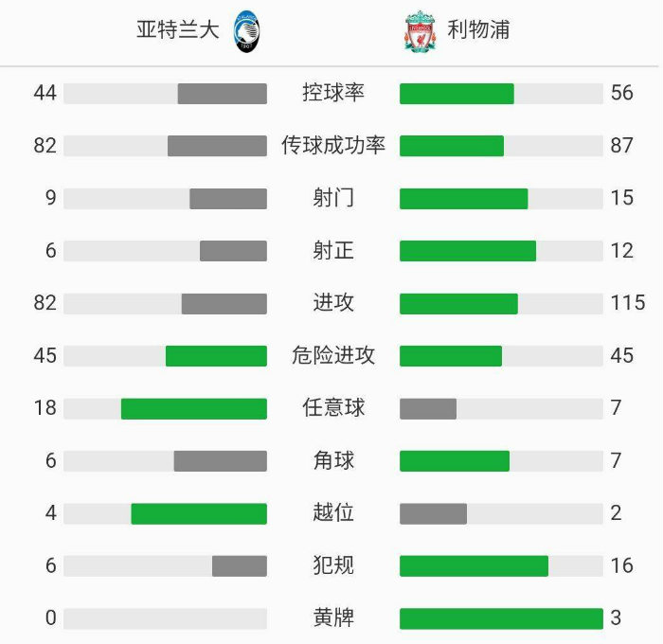The width and height of the screenshot is (663, 644).
Task: Tap the 射正 stat label
Action: pos(333,251)
